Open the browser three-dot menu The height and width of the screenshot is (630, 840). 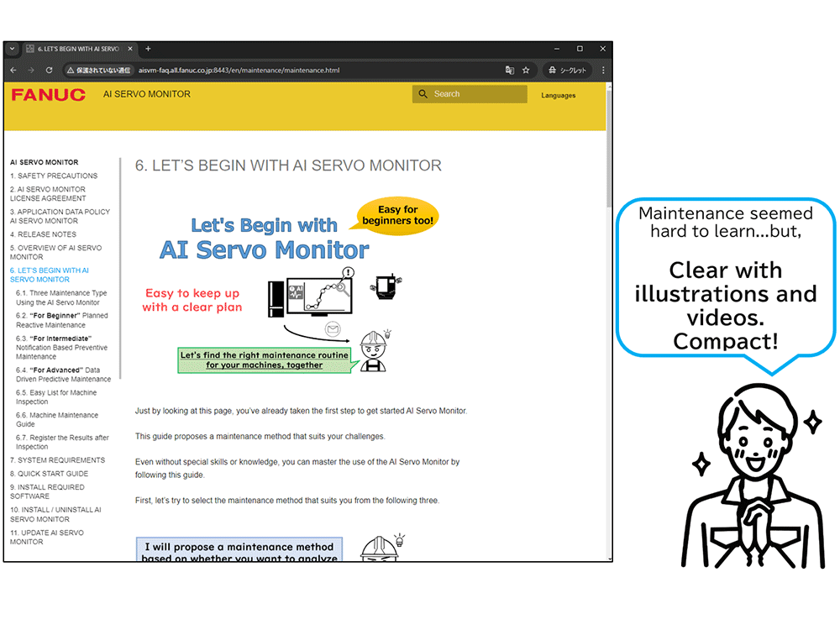603,71
